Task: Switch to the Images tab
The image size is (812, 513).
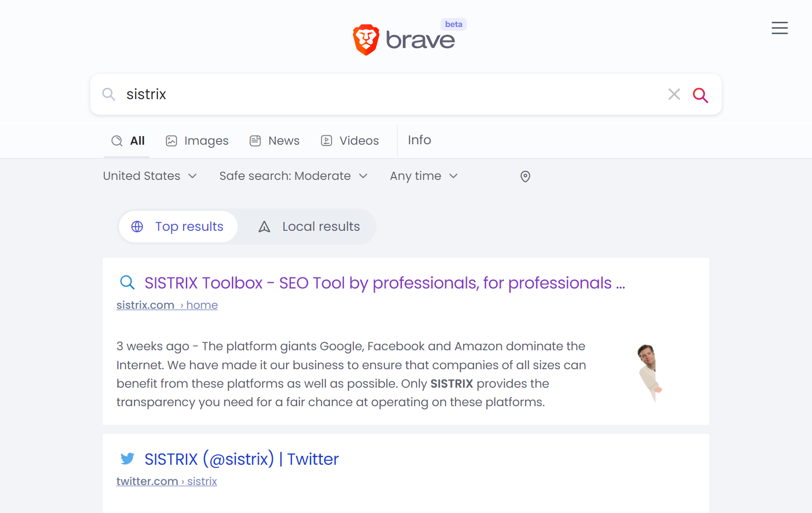Action: tap(197, 141)
